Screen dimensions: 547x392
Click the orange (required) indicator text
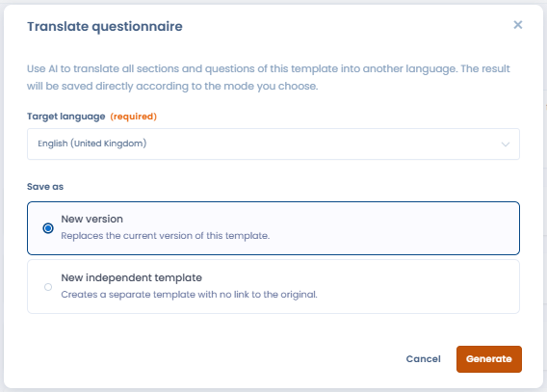tap(134, 117)
